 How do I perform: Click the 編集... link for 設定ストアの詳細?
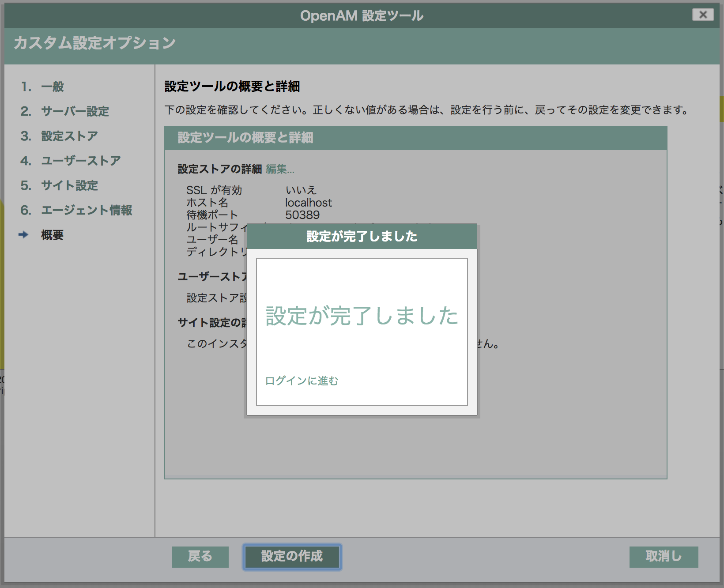280,169
